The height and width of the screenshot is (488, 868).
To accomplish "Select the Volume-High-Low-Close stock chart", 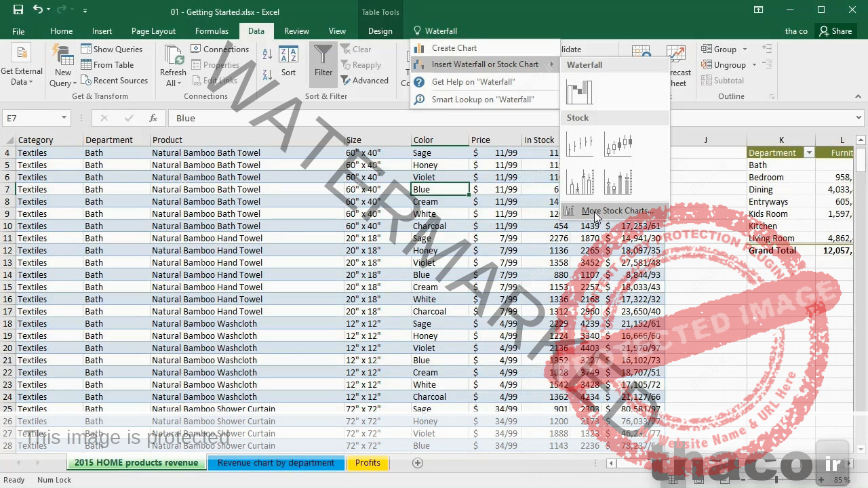I will (580, 181).
